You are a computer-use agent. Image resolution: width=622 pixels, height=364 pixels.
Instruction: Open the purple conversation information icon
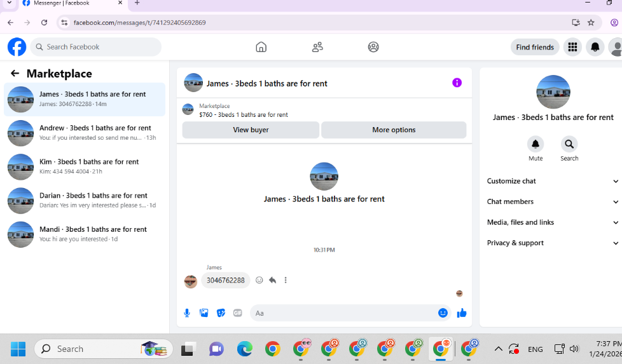tap(457, 83)
